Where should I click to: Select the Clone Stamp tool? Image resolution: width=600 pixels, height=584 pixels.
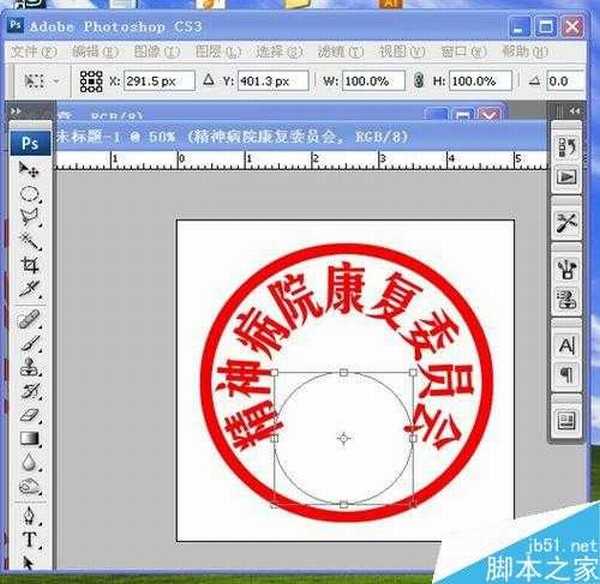click(x=30, y=367)
